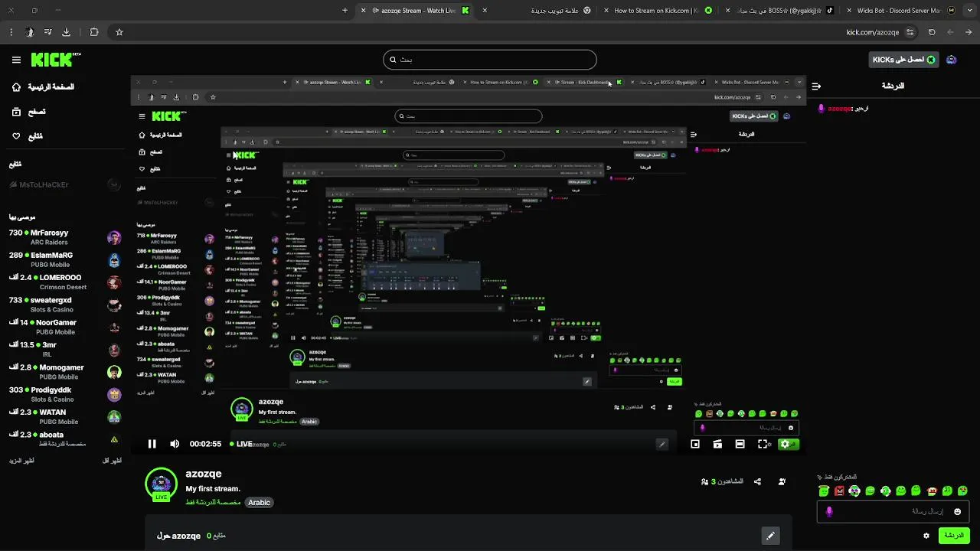Viewport: 980px width, 551px height.
Task: Open sweatergxd Slots & Casino channel
Action: click(x=65, y=305)
